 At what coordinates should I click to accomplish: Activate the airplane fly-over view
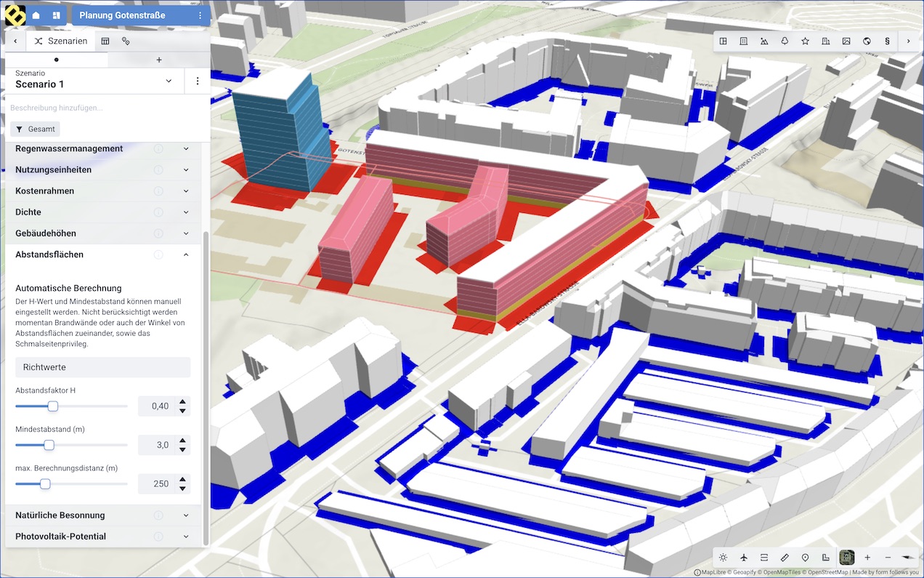[744, 558]
